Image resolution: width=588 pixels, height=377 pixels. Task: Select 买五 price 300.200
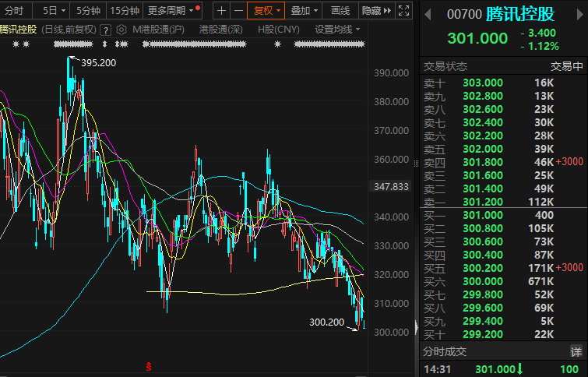[483, 268]
